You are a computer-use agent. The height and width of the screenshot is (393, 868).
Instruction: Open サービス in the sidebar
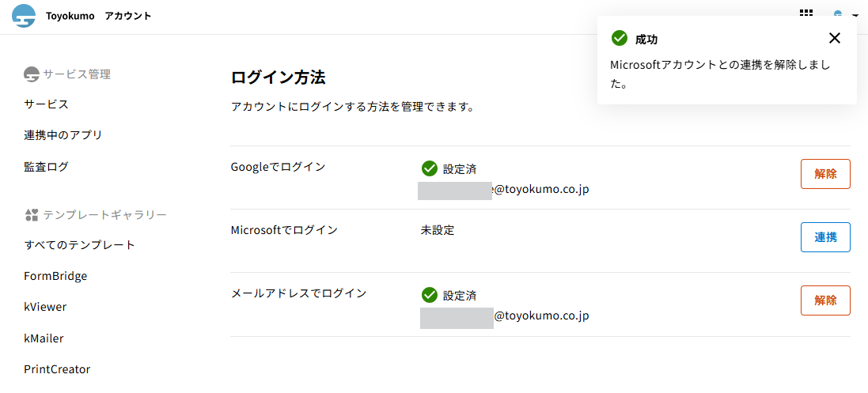point(46,104)
